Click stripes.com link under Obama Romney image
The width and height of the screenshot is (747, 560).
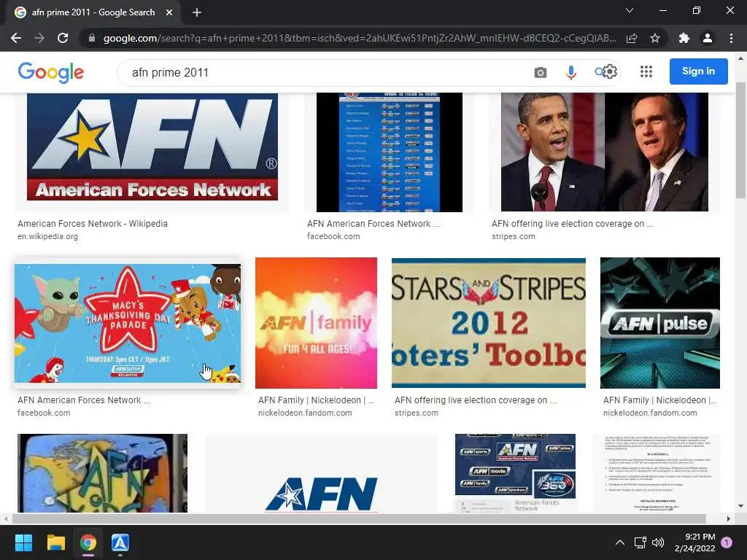coord(513,236)
